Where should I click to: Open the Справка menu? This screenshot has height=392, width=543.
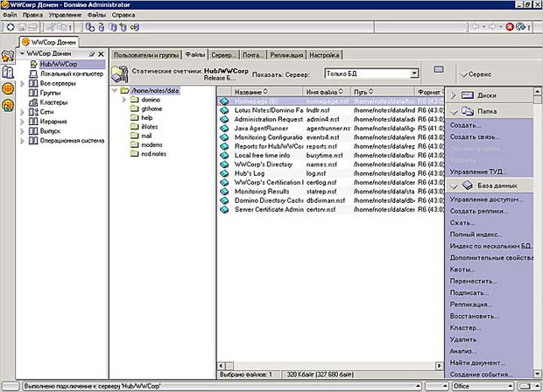point(123,15)
